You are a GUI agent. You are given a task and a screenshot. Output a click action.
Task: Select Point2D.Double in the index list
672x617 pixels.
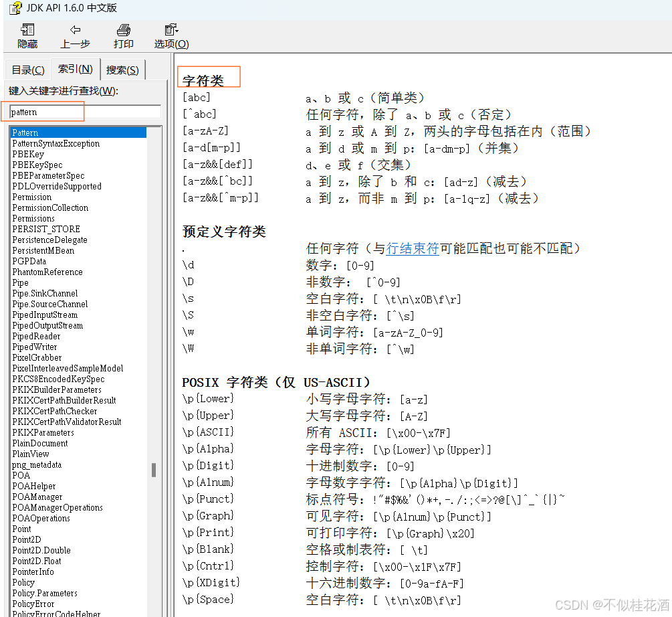click(41, 551)
